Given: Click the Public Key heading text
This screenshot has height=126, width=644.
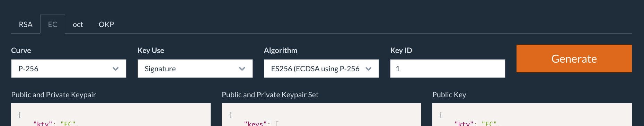Looking at the screenshot, I should 449,94.
